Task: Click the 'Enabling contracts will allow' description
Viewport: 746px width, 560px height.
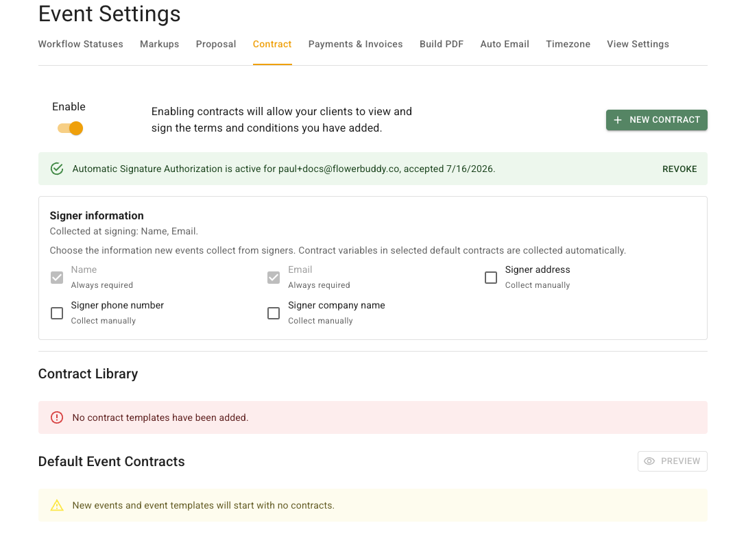Action: (282, 120)
